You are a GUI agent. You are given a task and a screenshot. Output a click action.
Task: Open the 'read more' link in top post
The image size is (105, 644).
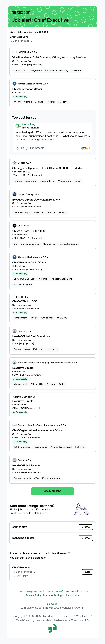pyautogui.click(x=48, y=140)
